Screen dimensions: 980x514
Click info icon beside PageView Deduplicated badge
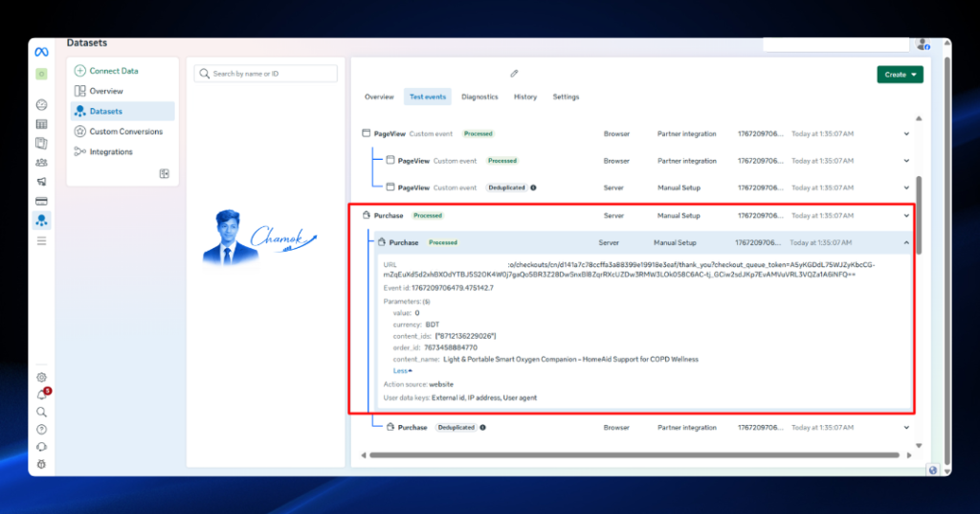click(533, 188)
